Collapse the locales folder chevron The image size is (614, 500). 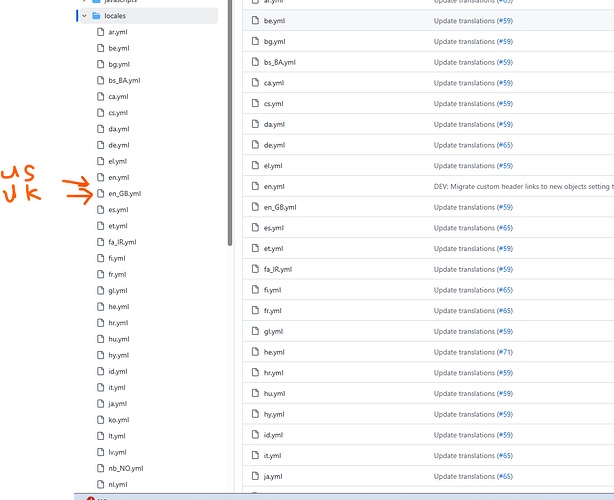pos(84,16)
